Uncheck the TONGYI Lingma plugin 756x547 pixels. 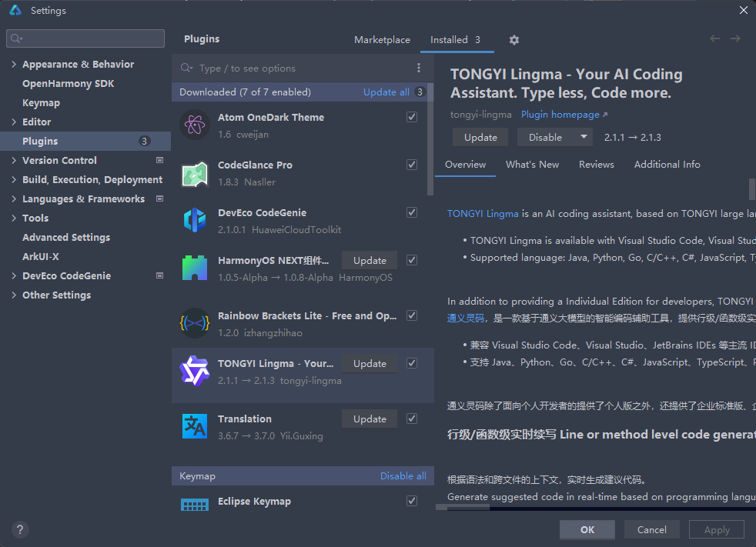412,363
